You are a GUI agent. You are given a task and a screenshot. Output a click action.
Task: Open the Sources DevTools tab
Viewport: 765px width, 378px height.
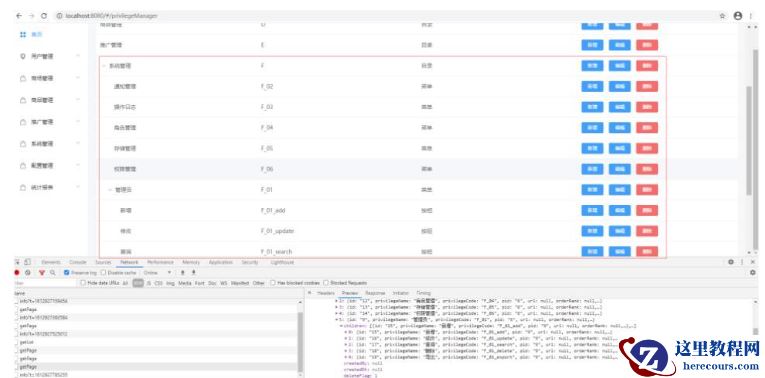(x=103, y=262)
